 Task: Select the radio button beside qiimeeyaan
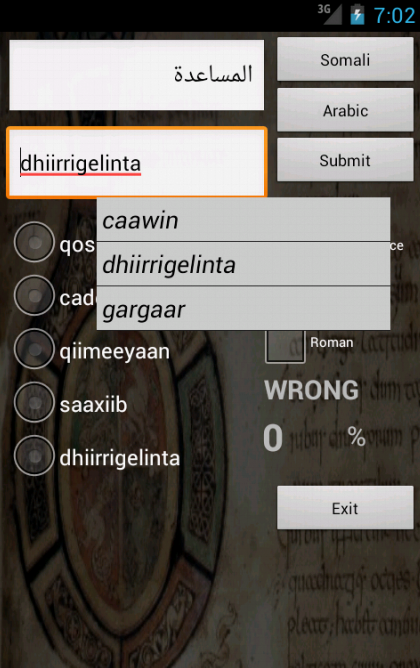point(35,349)
